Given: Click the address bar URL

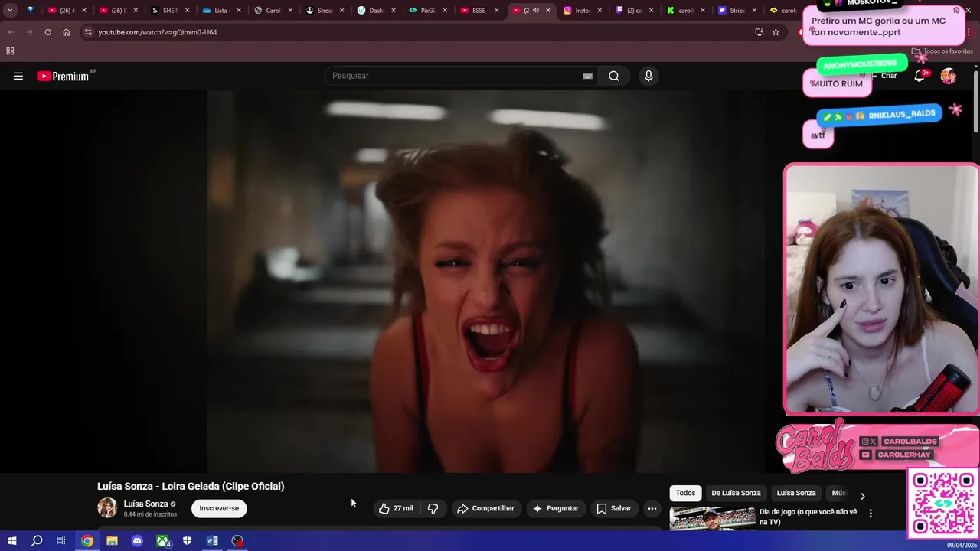Looking at the screenshot, I should click(157, 32).
